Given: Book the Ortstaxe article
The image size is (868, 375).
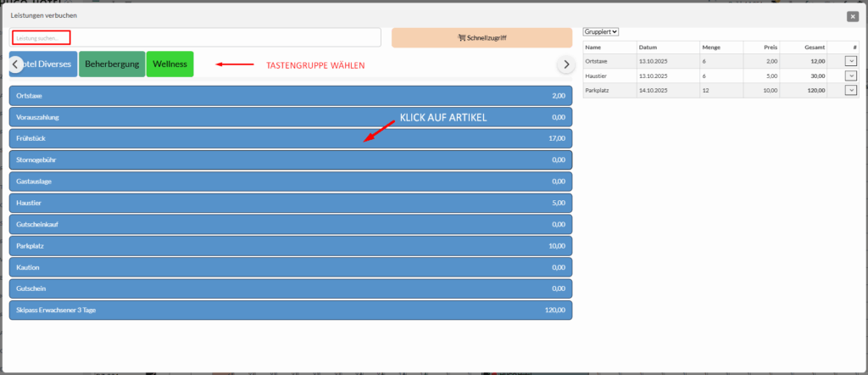Looking at the screenshot, I should 290,96.
